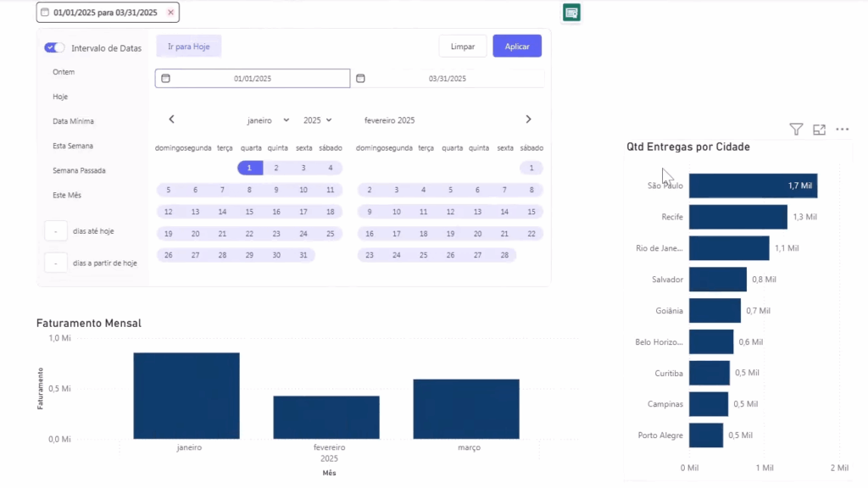This screenshot has width=868, height=488.
Task: Select February 28 in the calendar
Action: pyautogui.click(x=504, y=255)
